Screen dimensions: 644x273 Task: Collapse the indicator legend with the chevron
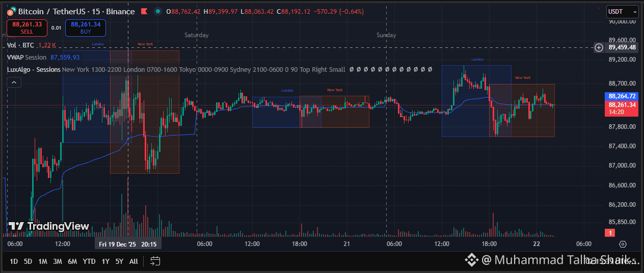point(14,82)
